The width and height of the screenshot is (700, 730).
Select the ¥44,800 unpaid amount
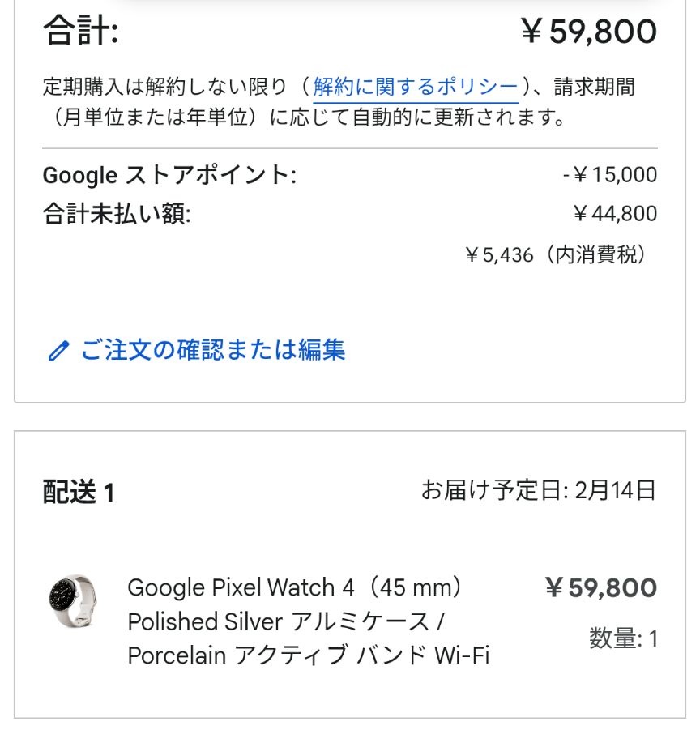click(x=614, y=214)
